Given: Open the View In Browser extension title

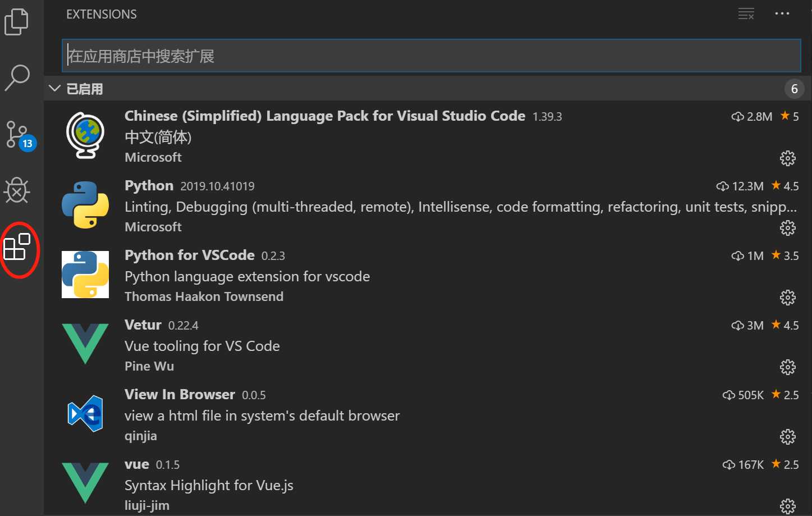Looking at the screenshot, I should pos(180,395).
